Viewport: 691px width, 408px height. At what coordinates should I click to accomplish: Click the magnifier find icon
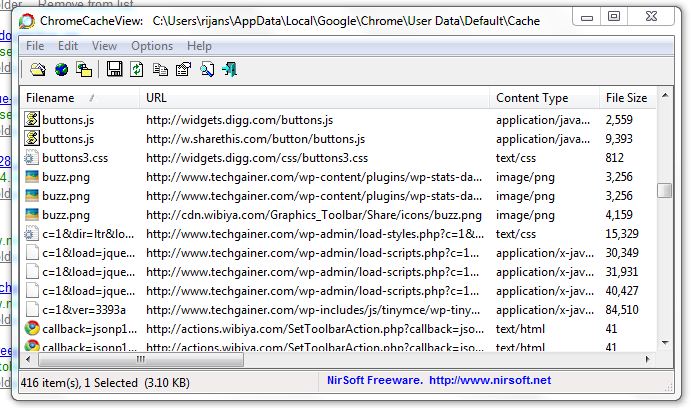coord(206,69)
